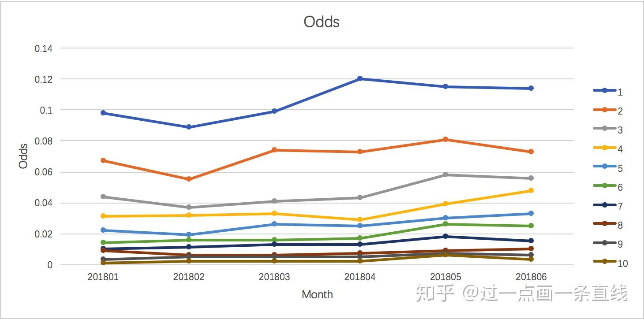The image size is (644, 319).
Task: Click the blue series 1 peak point at 201804
Action: coord(360,79)
